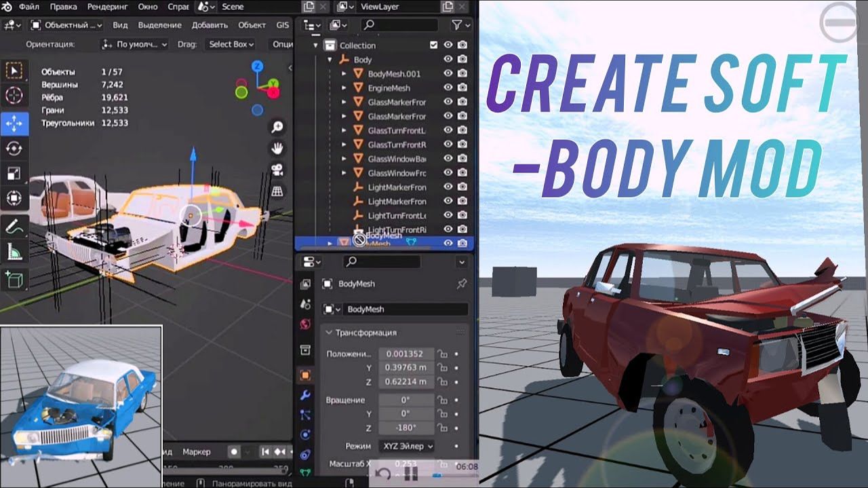The image size is (868, 488).
Task: Activate the Scale tool
Action: tap(14, 174)
